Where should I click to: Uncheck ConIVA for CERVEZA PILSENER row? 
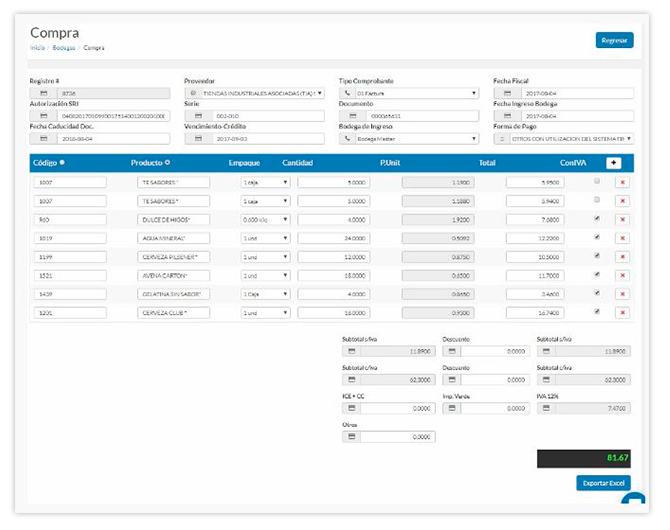(x=597, y=256)
